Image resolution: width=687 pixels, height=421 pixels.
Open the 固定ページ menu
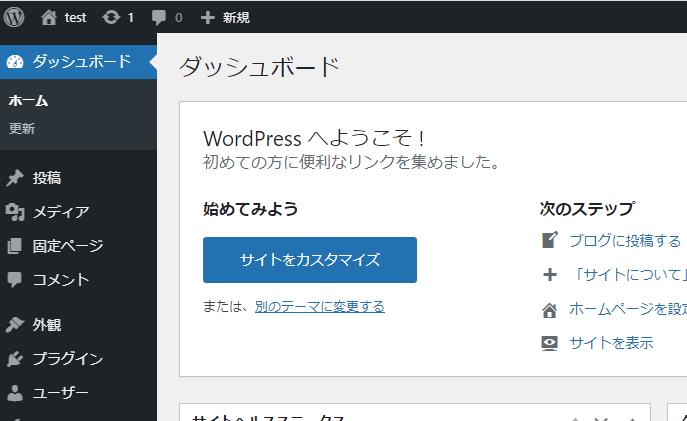(68, 246)
